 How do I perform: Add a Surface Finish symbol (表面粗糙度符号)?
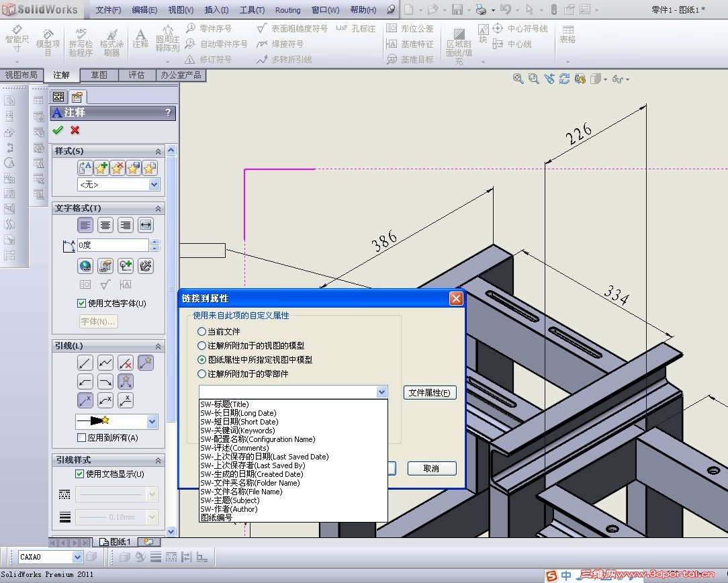click(292, 28)
